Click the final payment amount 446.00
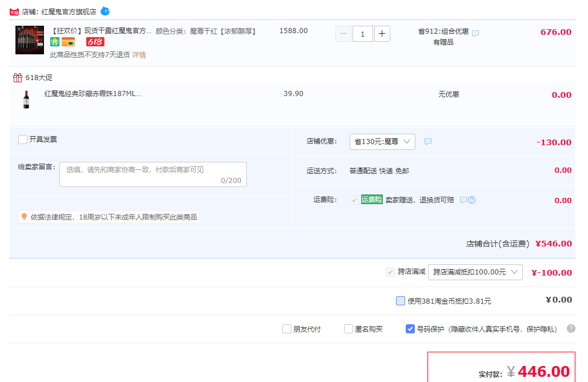 pyautogui.click(x=544, y=372)
